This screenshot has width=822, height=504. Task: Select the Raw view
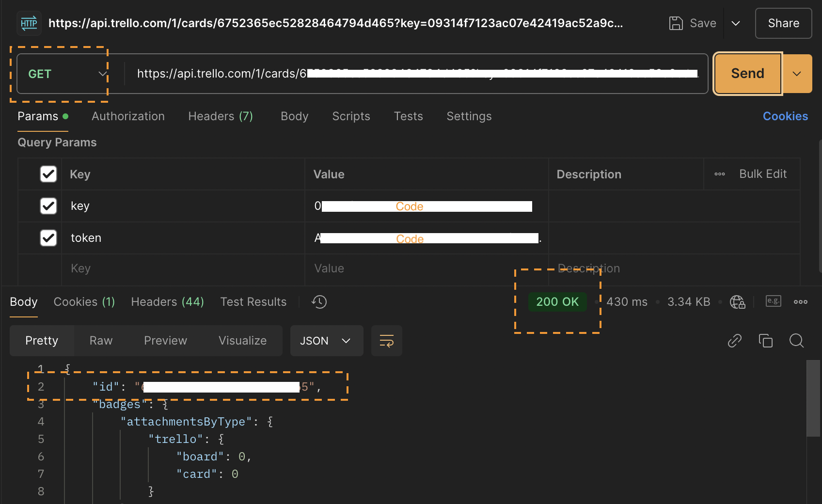[101, 341]
